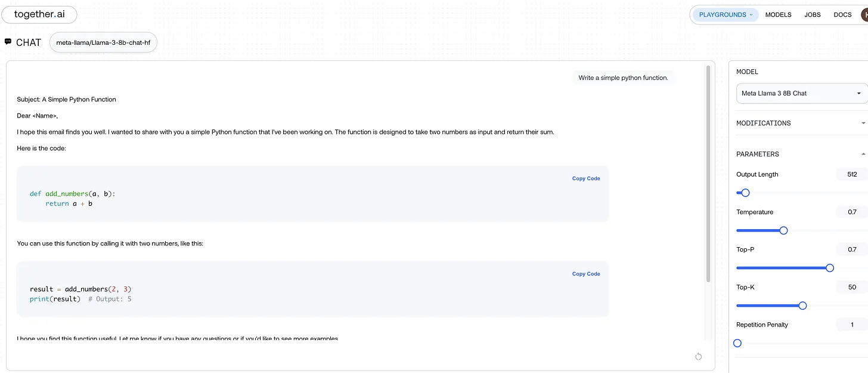Go to the Models page

pyautogui.click(x=778, y=15)
